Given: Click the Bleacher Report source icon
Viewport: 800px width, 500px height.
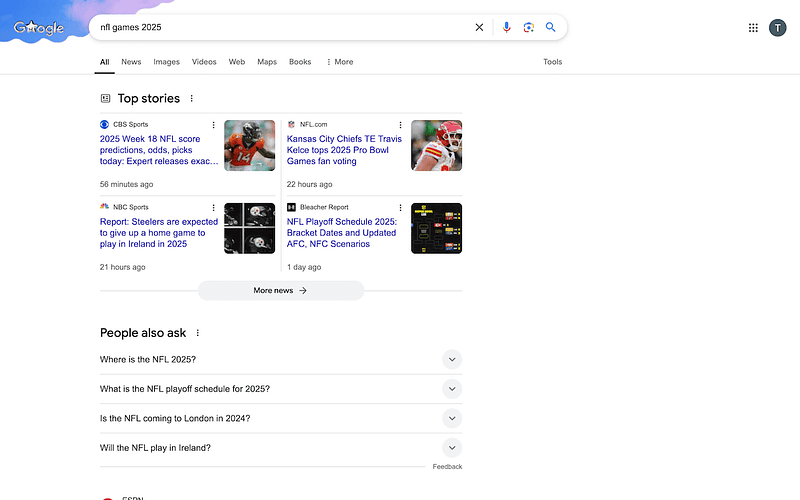Looking at the screenshot, I should coord(291,207).
